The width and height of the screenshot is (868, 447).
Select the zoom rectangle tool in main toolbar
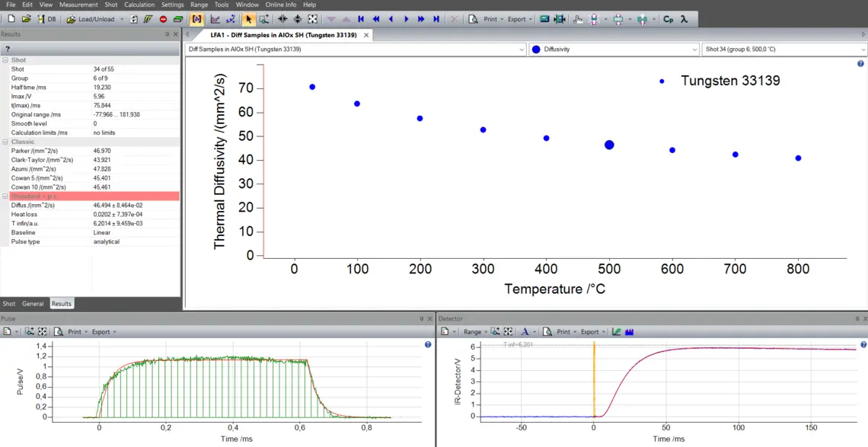coord(263,19)
